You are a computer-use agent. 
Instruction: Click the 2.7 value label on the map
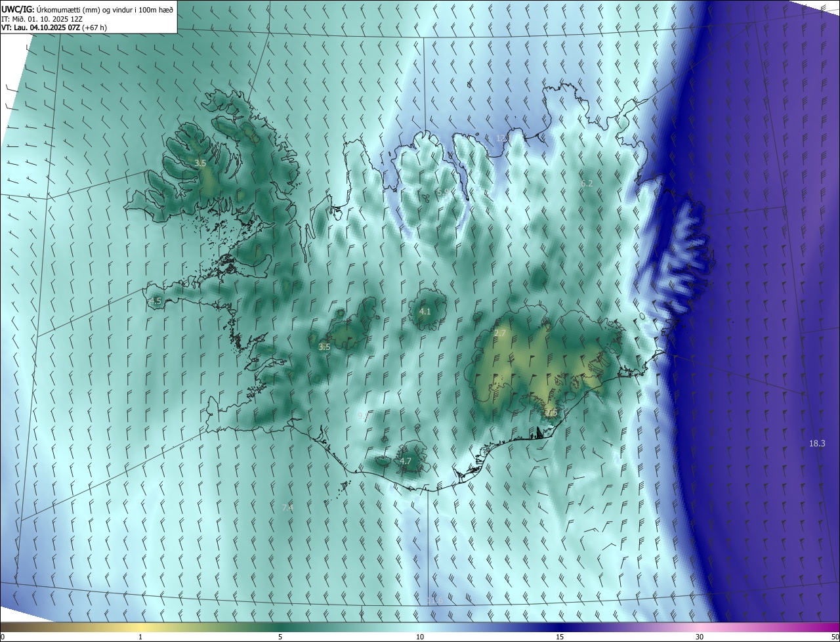coord(500,333)
